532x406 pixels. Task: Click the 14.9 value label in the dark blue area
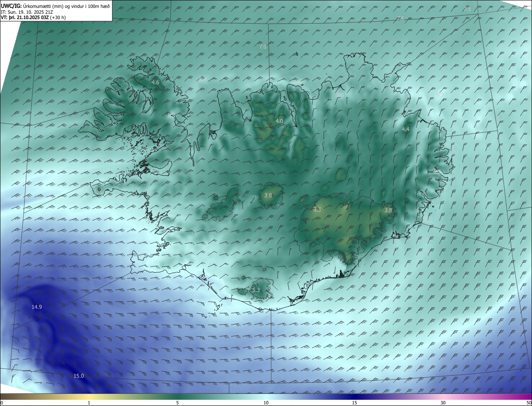37,307
